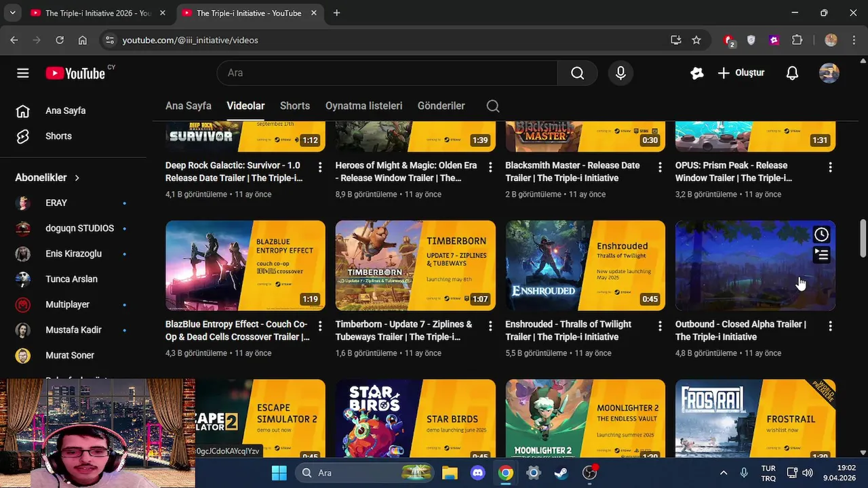This screenshot has height=488, width=868.
Task: Play the Timberborn thumbnail
Action: coord(415,266)
